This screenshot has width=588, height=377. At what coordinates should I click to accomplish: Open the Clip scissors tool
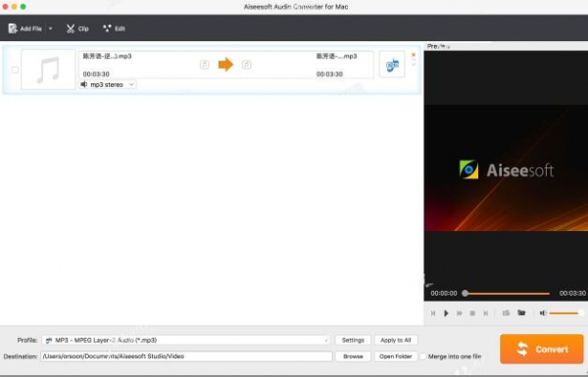77,28
